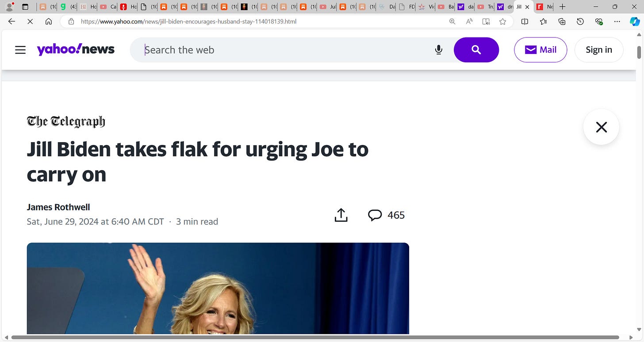
Task: Open Yahoo hamburger navigation menu
Action: 20,50
